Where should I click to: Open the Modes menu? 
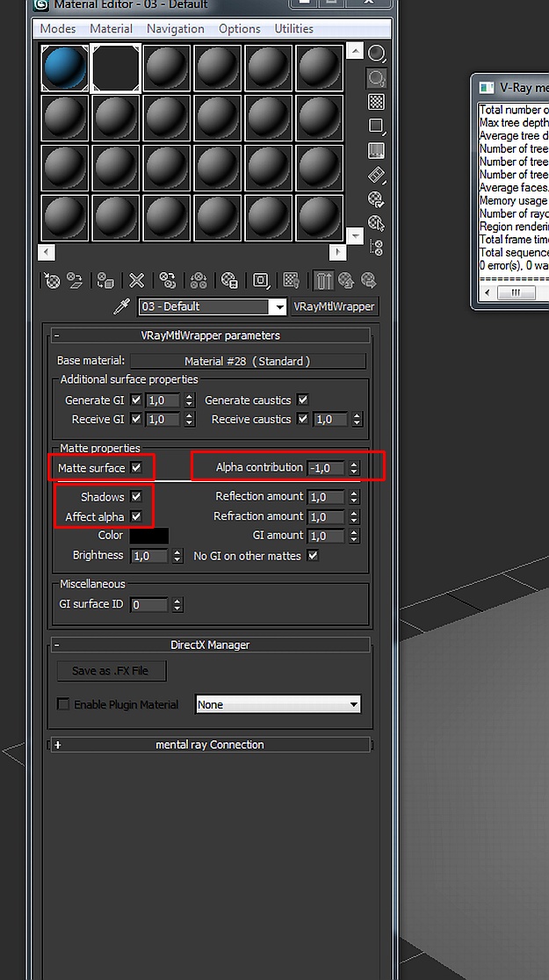(57, 29)
